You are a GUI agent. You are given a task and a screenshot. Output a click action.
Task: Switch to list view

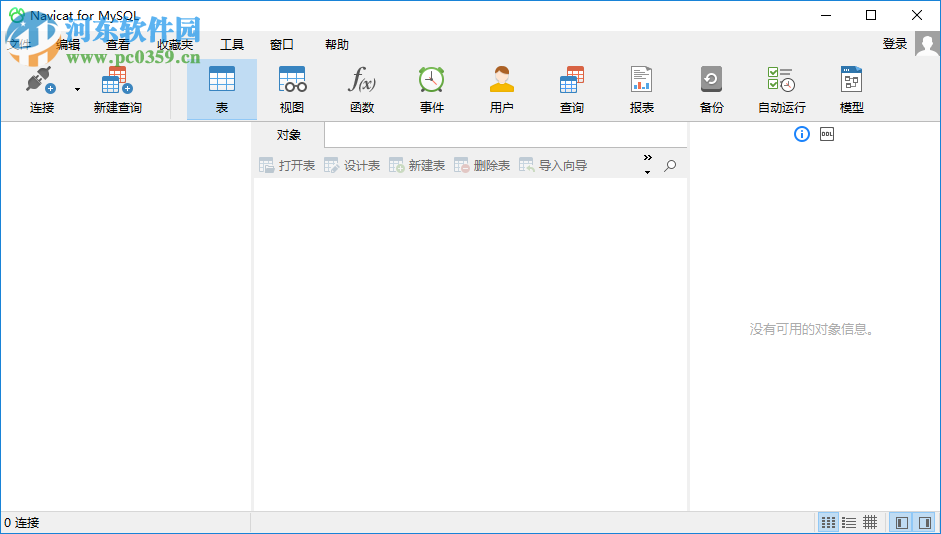click(x=849, y=523)
